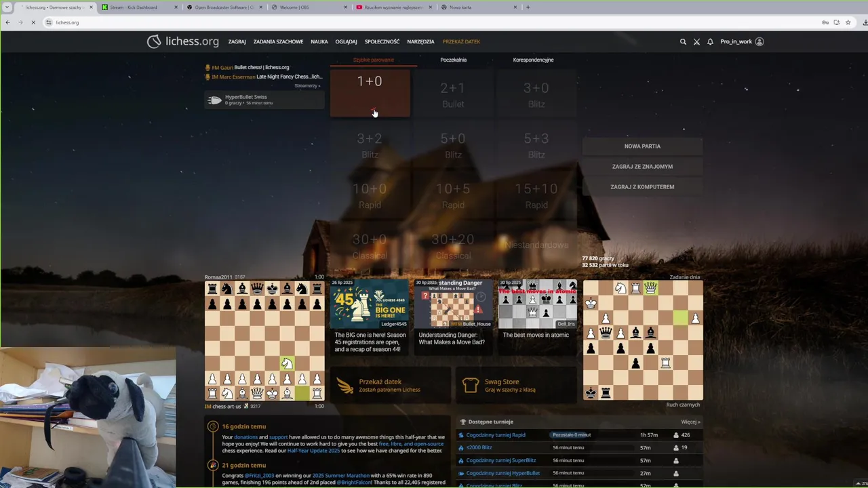Click the ZAGRAJ ZE ZNAJOMYM button
This screenshot has width=868, height=488.
642,167
